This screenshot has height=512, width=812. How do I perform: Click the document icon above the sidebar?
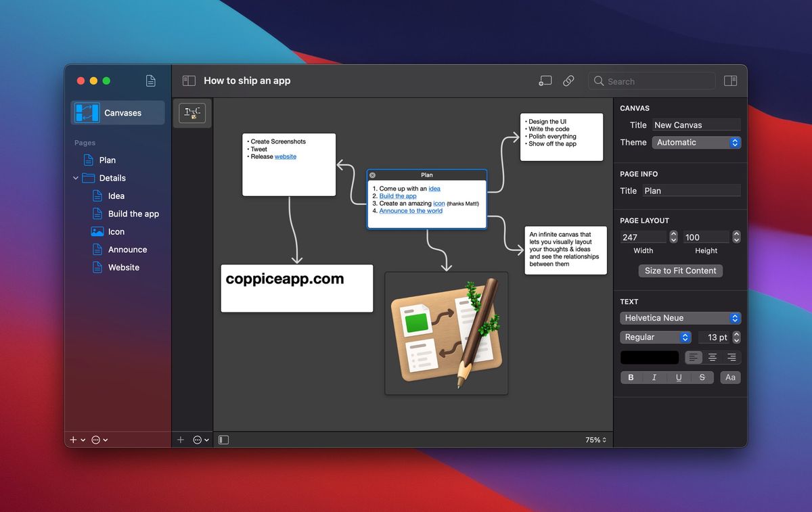pyautogui.click(x=150, y=80)
